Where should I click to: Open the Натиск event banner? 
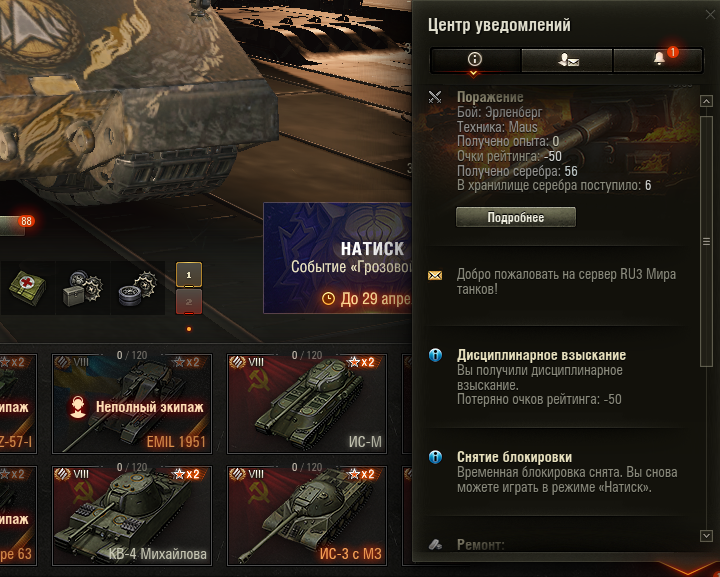click(338, 258)
